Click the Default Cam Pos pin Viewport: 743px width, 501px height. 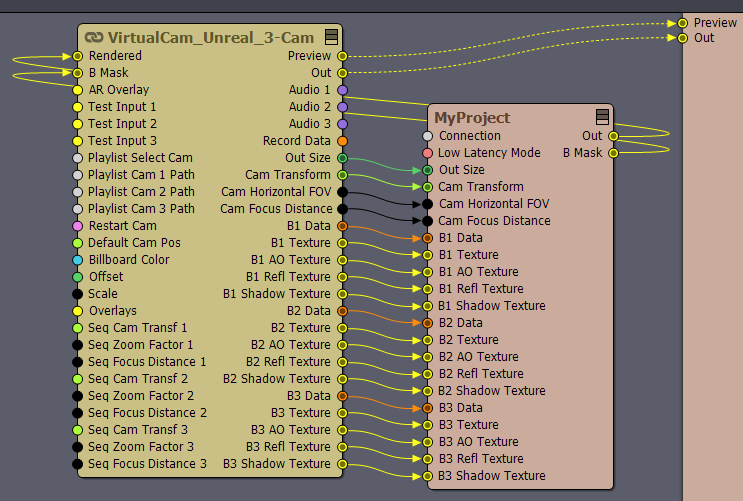click(x=78, y=243)
